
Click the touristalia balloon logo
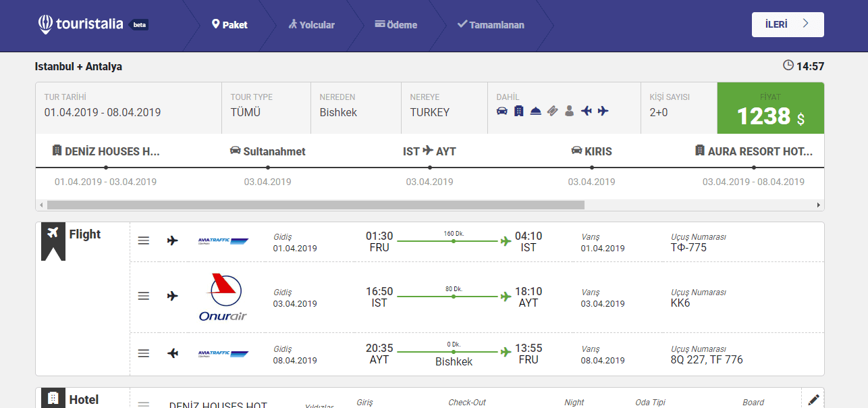click(45, 24)
